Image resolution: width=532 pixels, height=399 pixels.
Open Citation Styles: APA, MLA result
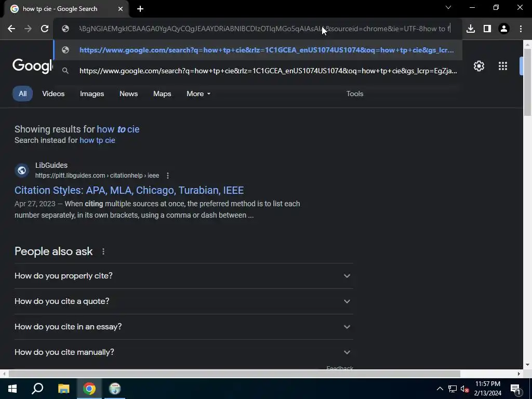tap(129, 190)
